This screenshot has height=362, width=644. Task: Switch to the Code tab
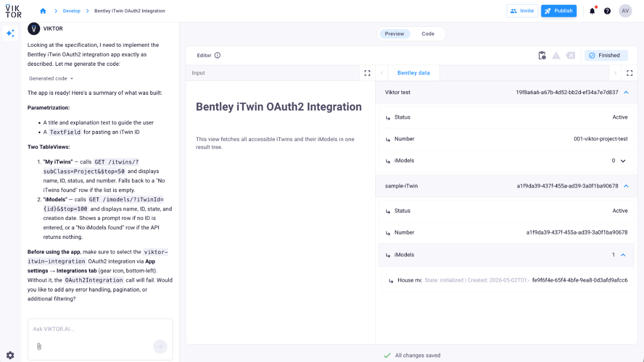pos(428,34)
